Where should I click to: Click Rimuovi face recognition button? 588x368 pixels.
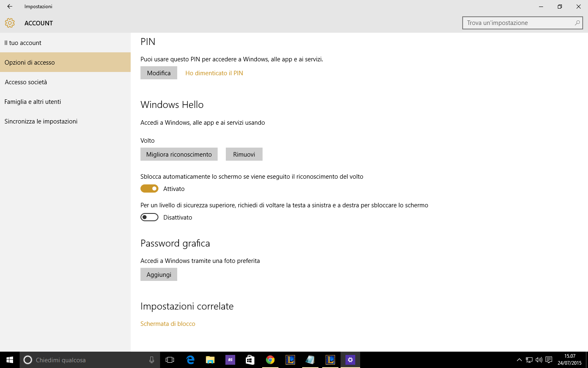[x=244, y=154]
